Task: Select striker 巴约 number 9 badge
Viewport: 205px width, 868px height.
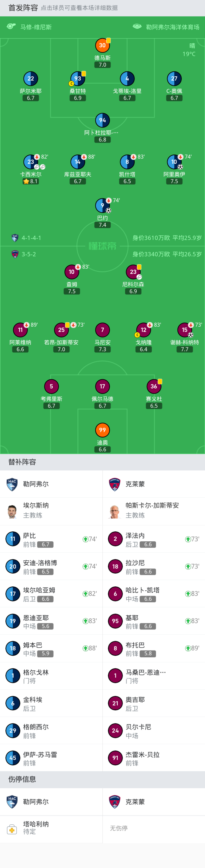Action: 102,205
